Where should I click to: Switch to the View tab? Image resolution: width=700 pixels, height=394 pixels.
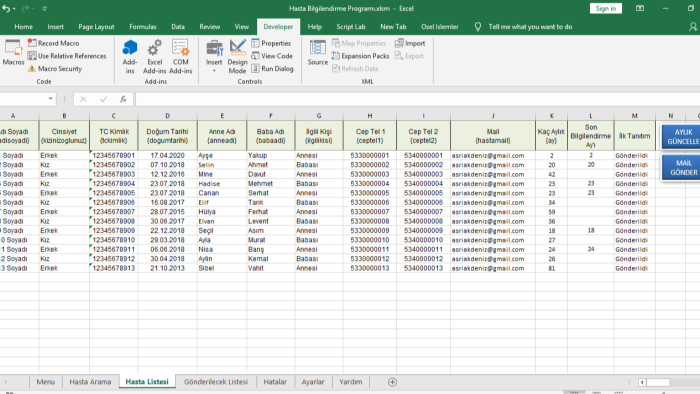[x=242, y=27]
